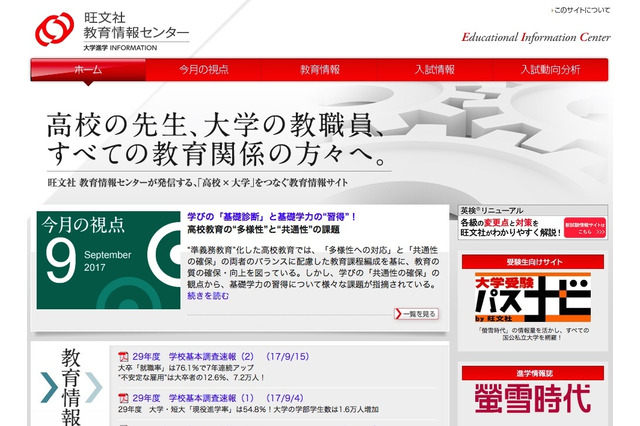
Task: Open the 英検リニューアル banner
Action: pos(533,222)
